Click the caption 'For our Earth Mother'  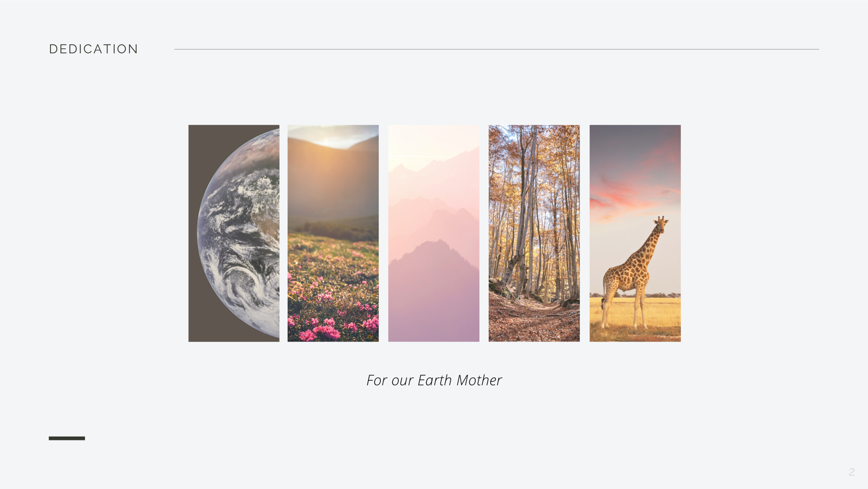(x=434, y=380)
